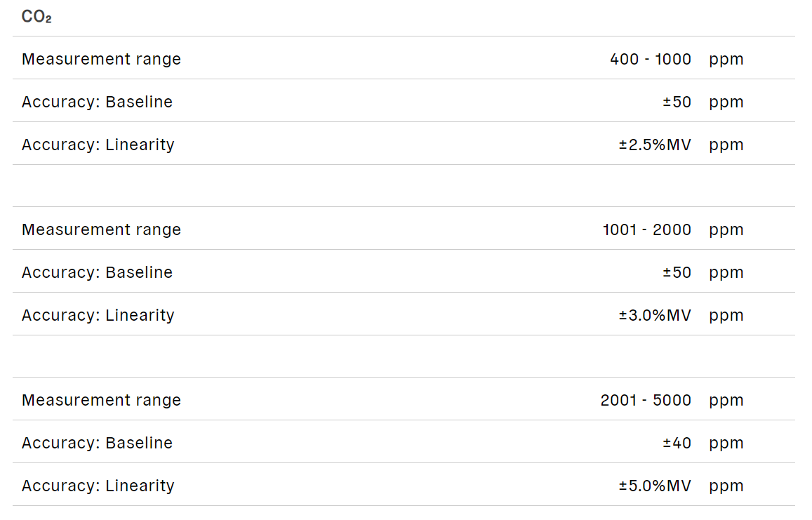Viewport: 812px width, 520px height.
Task: Select the Accuracy: Baseline label beside ±40
Action: coord(97,443)
